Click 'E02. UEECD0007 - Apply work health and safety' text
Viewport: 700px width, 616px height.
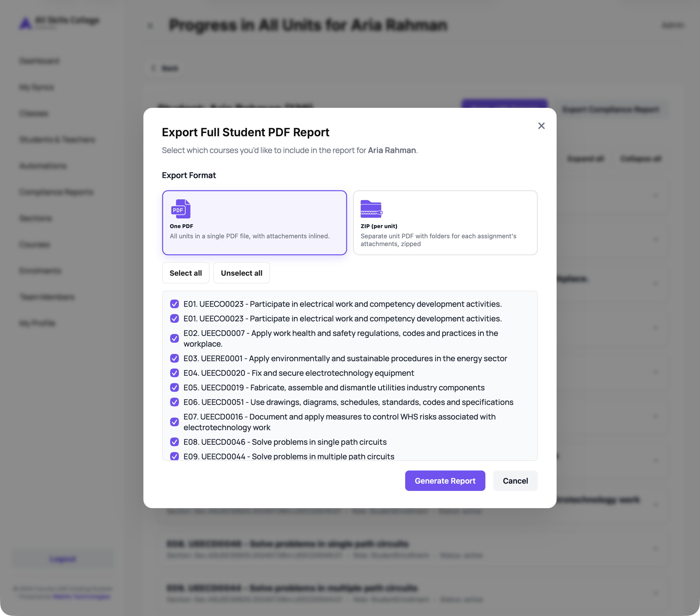(x=341, y=338)
